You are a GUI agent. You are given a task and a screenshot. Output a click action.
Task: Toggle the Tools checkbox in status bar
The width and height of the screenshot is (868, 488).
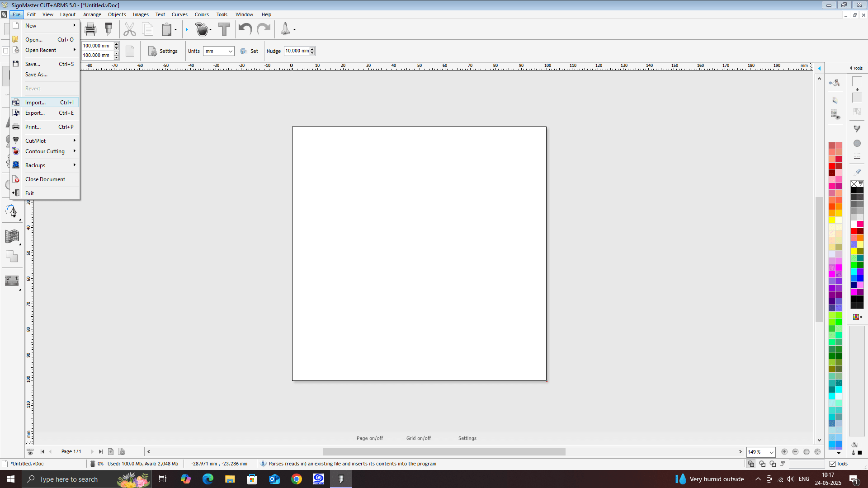pos(832,464)
